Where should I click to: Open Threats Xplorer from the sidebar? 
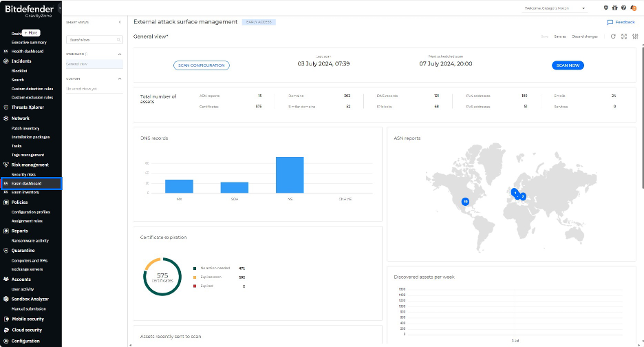[27, 107]
